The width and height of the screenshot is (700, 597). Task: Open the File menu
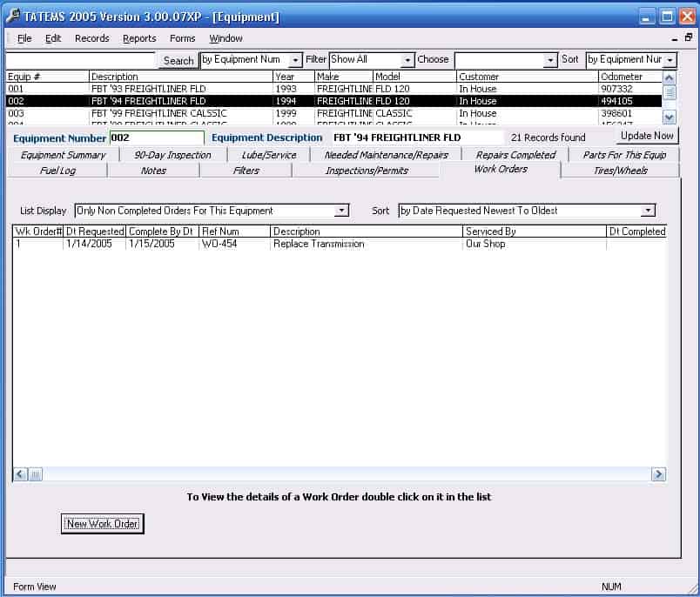pos(24,38)
